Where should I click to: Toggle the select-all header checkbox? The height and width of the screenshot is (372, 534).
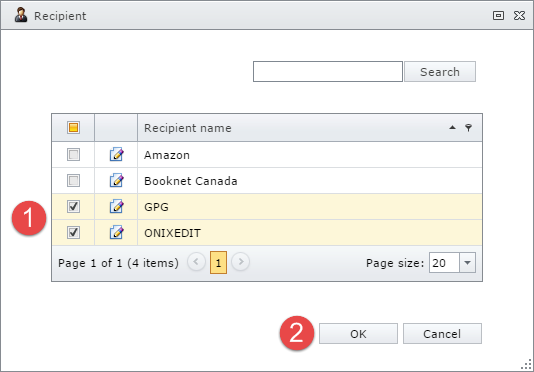click(73, 128)
